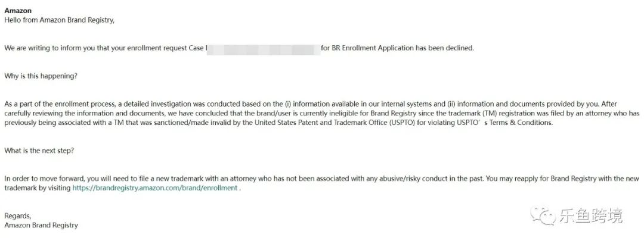
Task: Click the "Hello from Amazon Brand Registry" greeting
Action: pos(59,20)
